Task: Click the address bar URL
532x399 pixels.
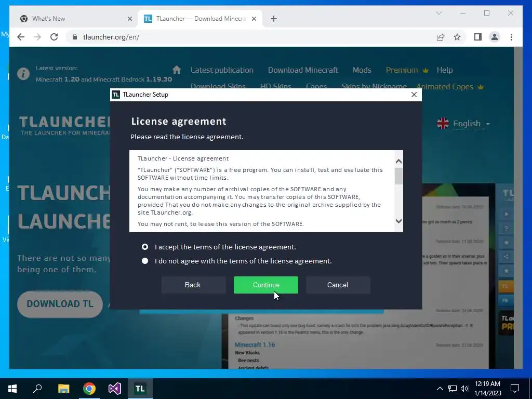Action: pos(111,37)
